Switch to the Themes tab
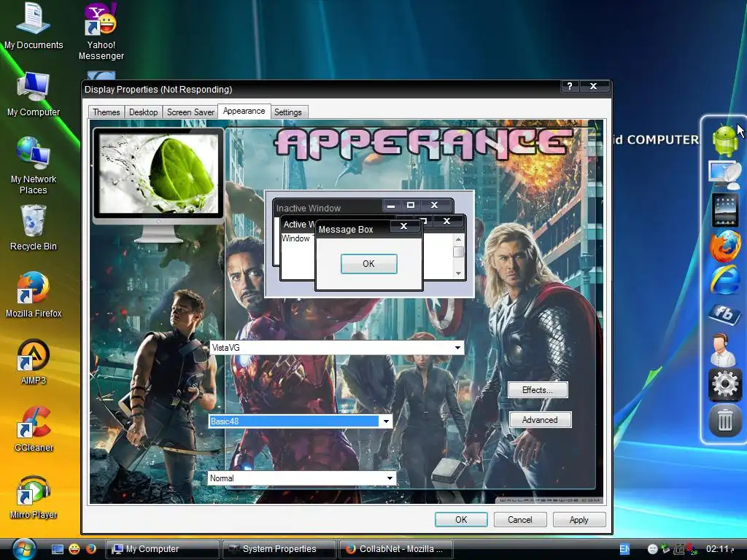This screenshot has width=747, height=560. tap(107, 112)
